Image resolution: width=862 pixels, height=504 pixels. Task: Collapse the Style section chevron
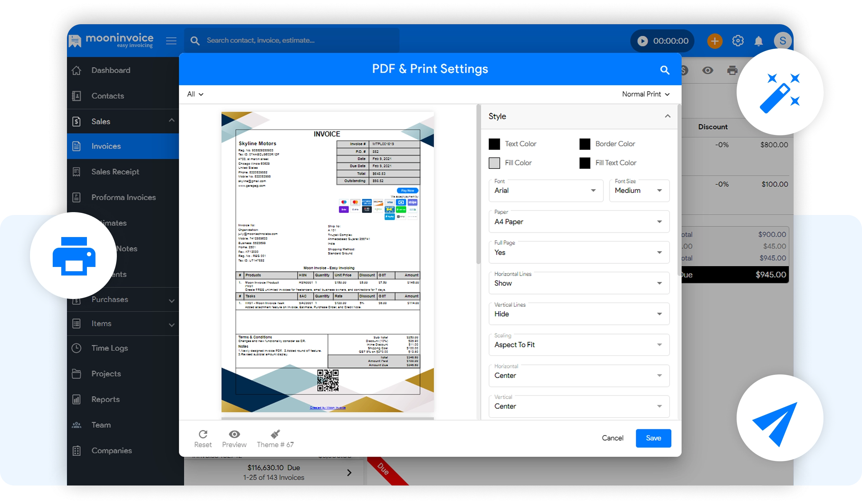(668, 116)
